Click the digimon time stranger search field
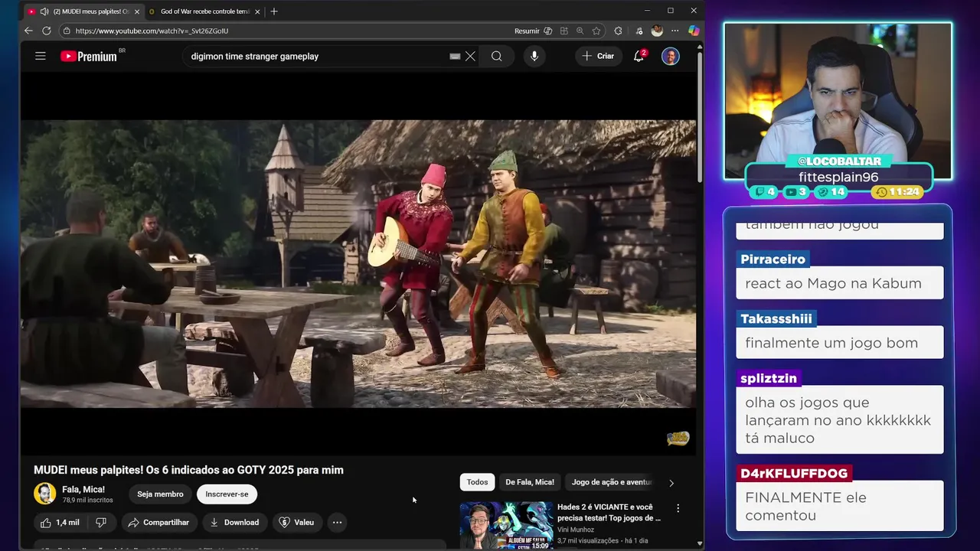 point(318,56)
